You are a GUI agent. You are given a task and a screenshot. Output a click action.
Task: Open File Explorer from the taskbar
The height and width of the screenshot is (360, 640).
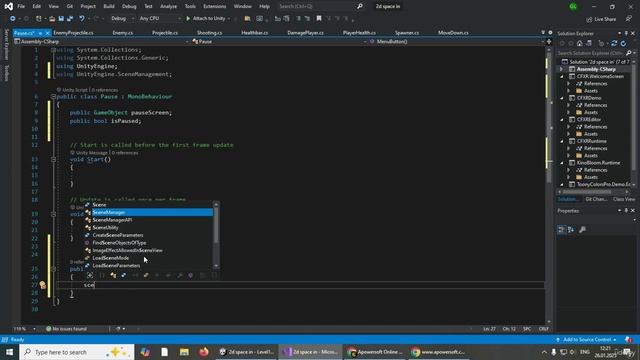(184, 352)
